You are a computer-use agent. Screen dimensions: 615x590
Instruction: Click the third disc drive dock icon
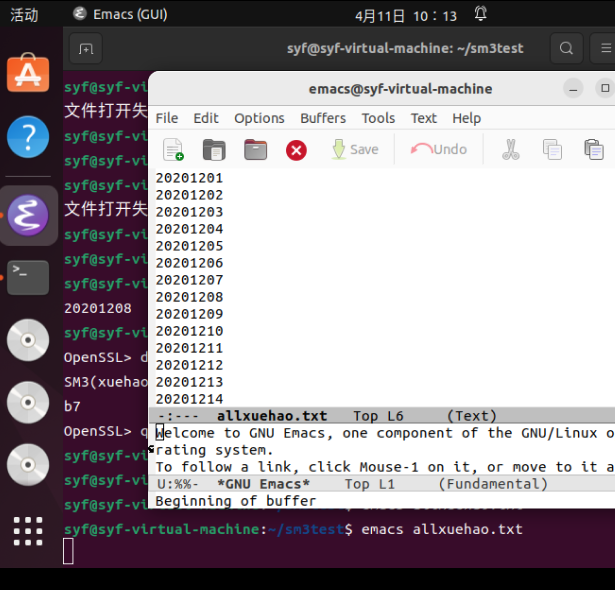(28, 465)
